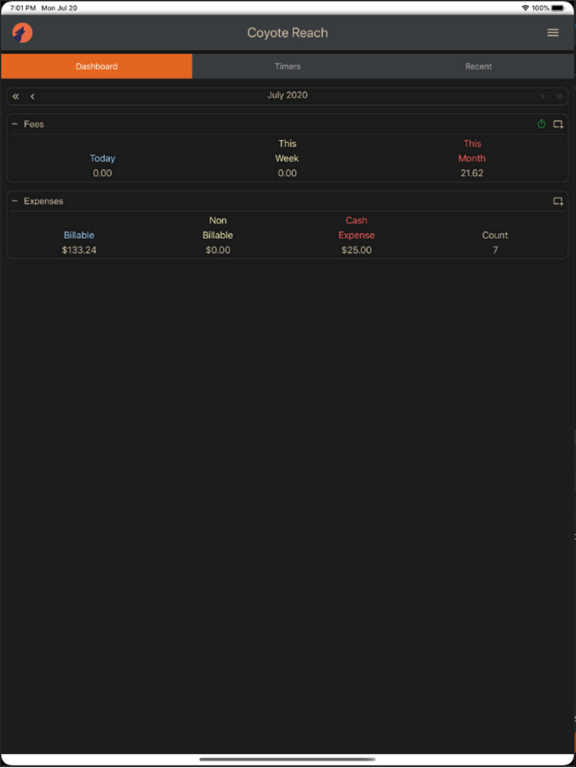Image resolution: width=576 pixels, height=768 pixels.
Task: Select the This Month fees label
Action: (x=472, y=151)
